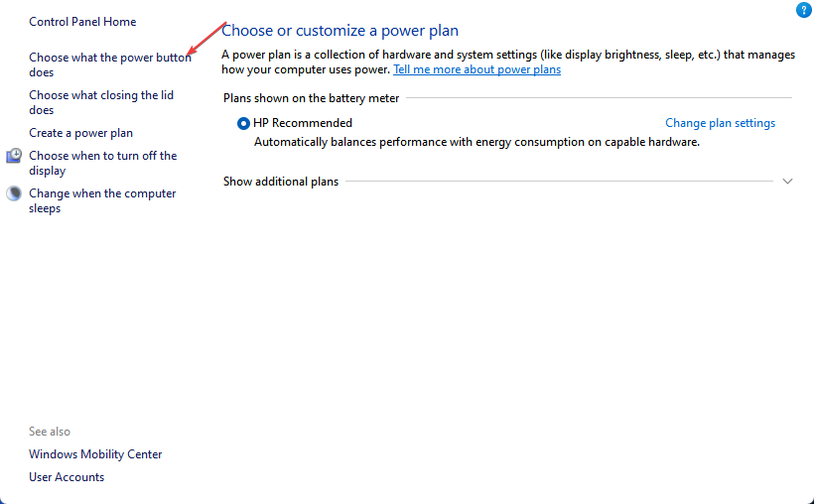Screen dimensions: 814x504
Task: Click the Show additional plans label
Action: click(x=281, y=182)
